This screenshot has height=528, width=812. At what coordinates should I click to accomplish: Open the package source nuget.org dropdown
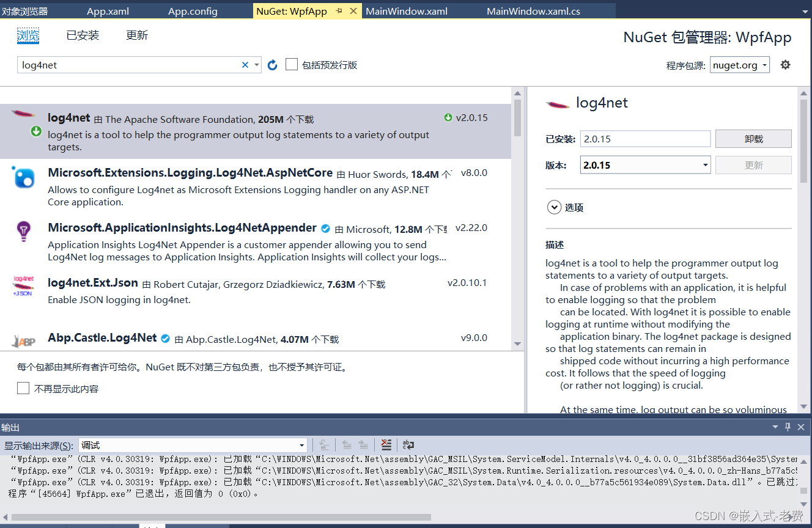(739, 65)
